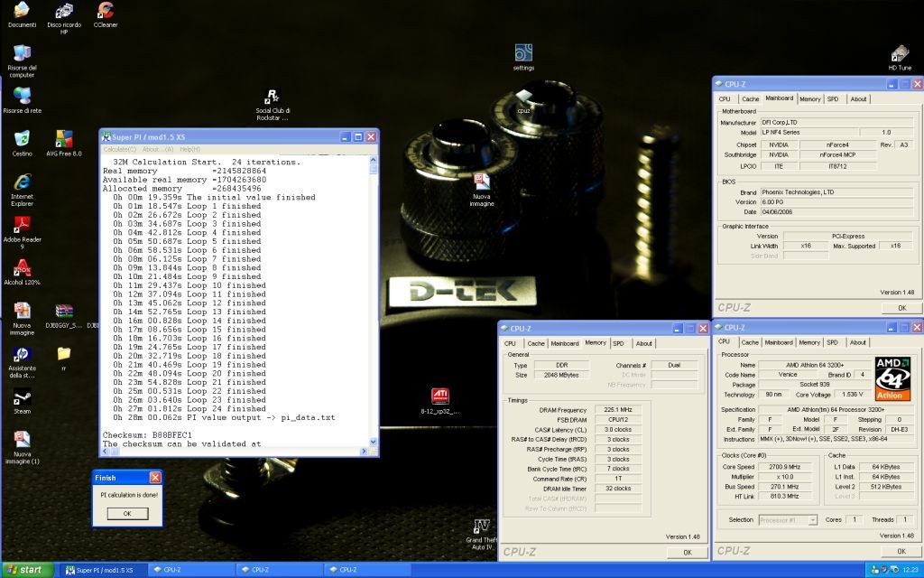924x578 pixels.
Task: Click the Super PI title bar icon
Action: tap(106, 137)
